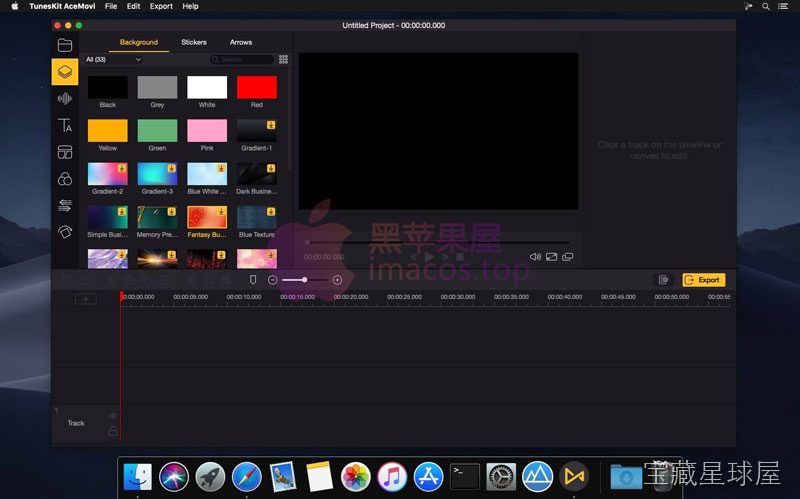Open the Filters overlapping circles panel
The height and width of the screenshot is (499, 800).
pos(65,179)
